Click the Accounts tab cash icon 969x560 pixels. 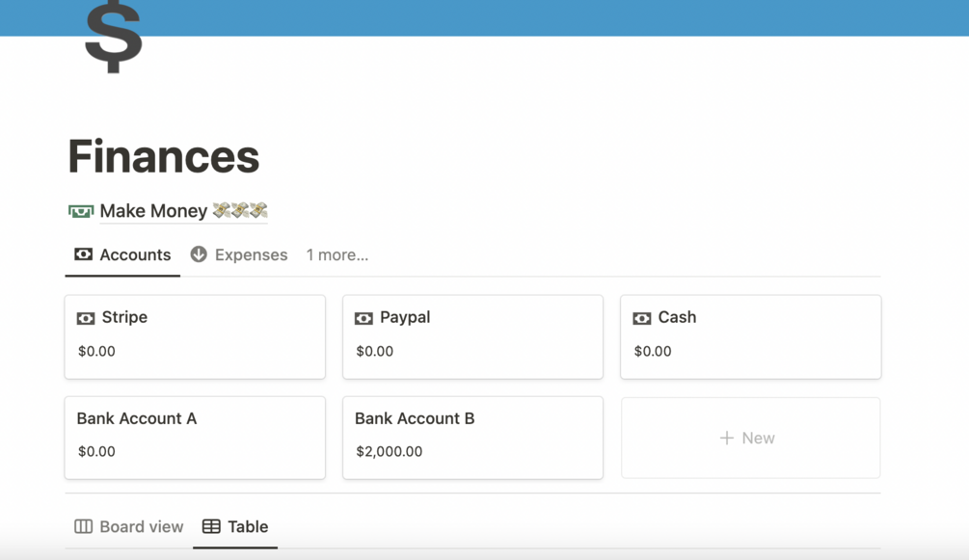point(84,254)
